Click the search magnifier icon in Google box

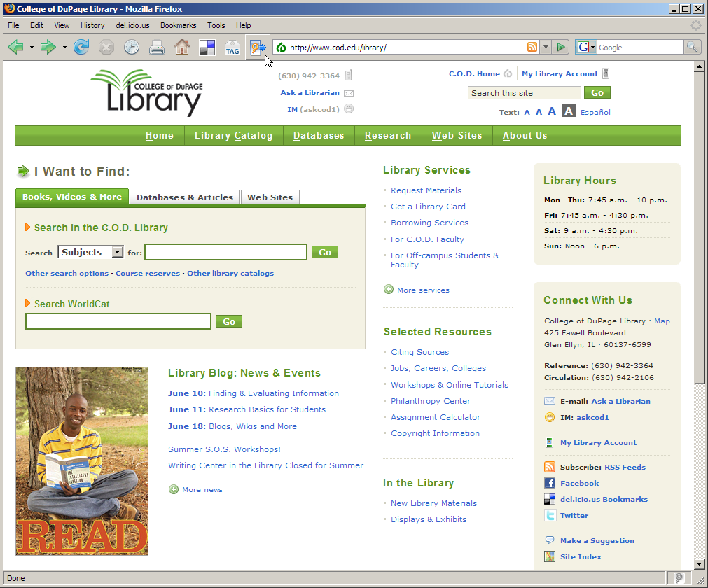[x=691, y=48]
